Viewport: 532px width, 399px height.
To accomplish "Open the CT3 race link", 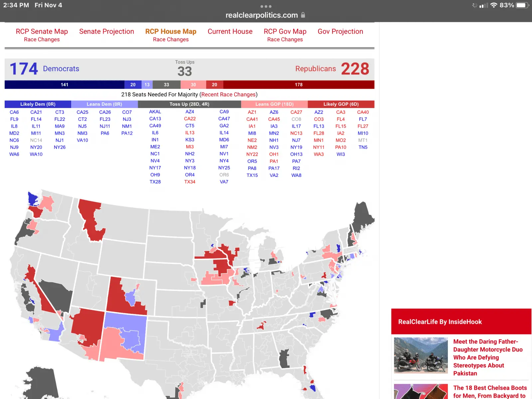I will (x=60, y=112).
